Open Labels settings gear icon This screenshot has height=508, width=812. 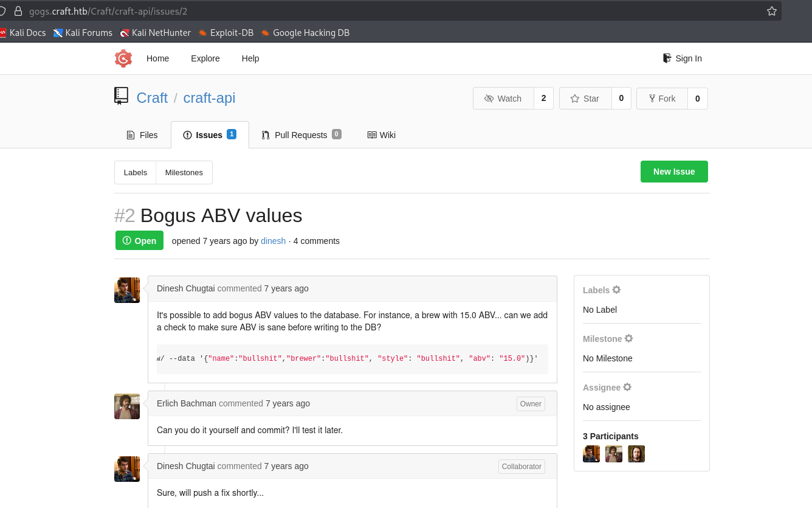click(x=616, y=290)
